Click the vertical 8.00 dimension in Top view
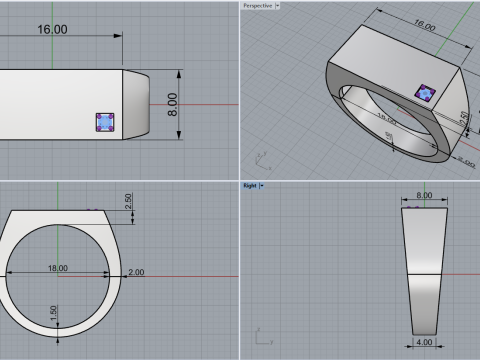 click(x=172, y=105)
